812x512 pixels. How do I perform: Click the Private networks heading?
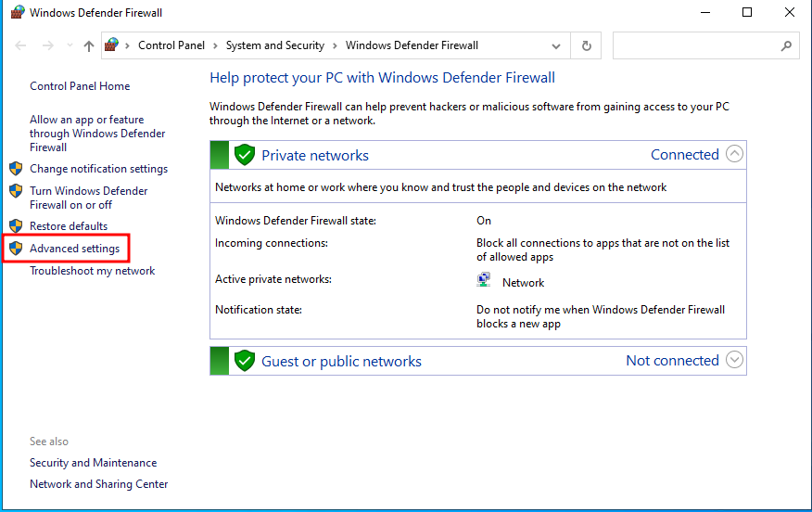point(315,155)
